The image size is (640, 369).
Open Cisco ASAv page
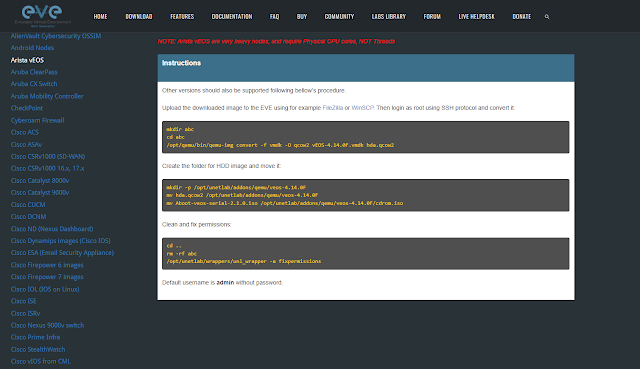pos(27,144)
